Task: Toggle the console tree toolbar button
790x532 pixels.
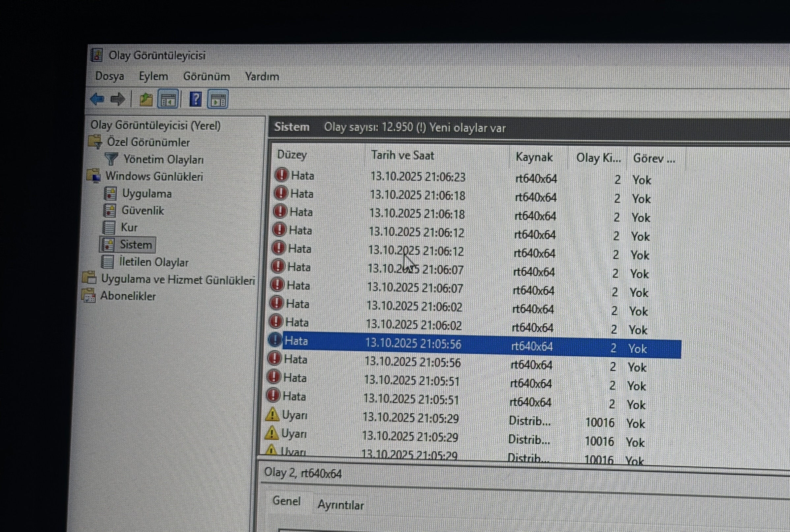Action: 168,100
